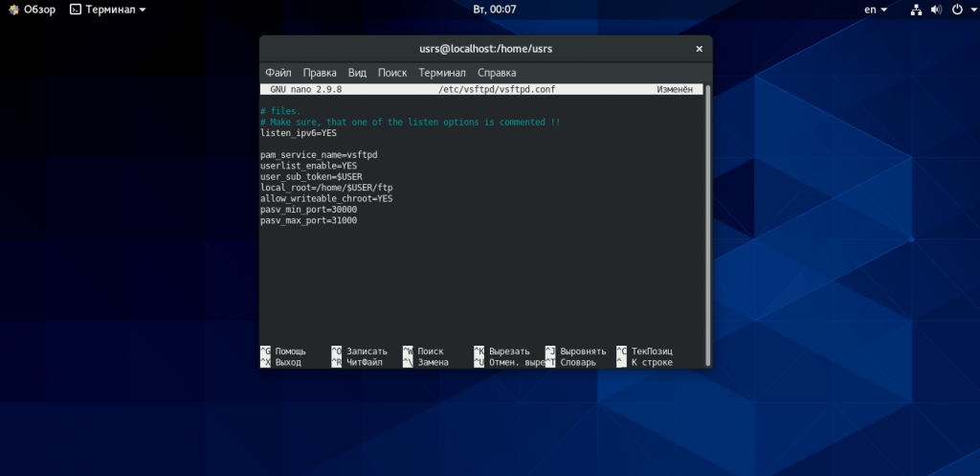Open the Справка menu
The height and width of the screenshot is (476, 980).
497,73
